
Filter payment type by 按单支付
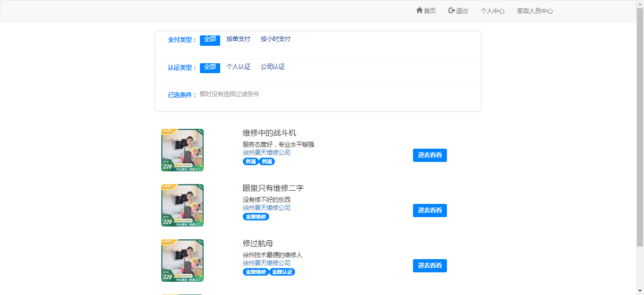(238, 39)
